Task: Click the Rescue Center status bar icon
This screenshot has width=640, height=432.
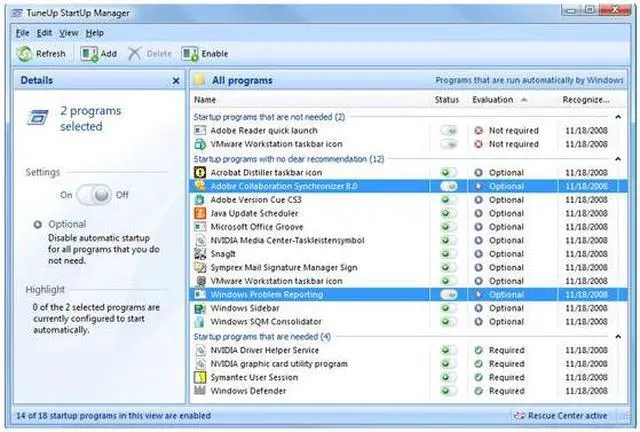Action: pos(519,416)
